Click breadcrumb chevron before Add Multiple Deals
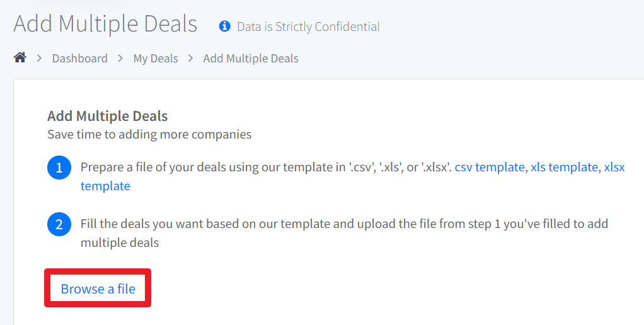644x325 pixels. 190,59
